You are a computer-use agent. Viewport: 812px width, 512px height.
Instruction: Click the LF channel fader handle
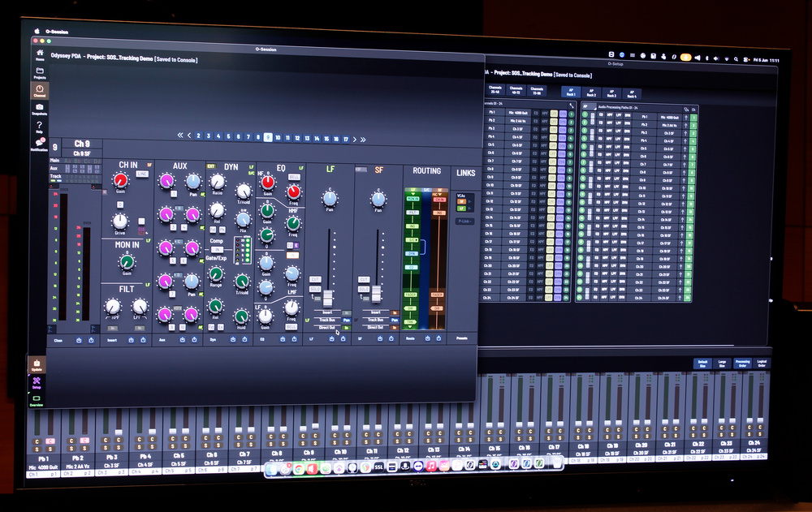(328, 299)
